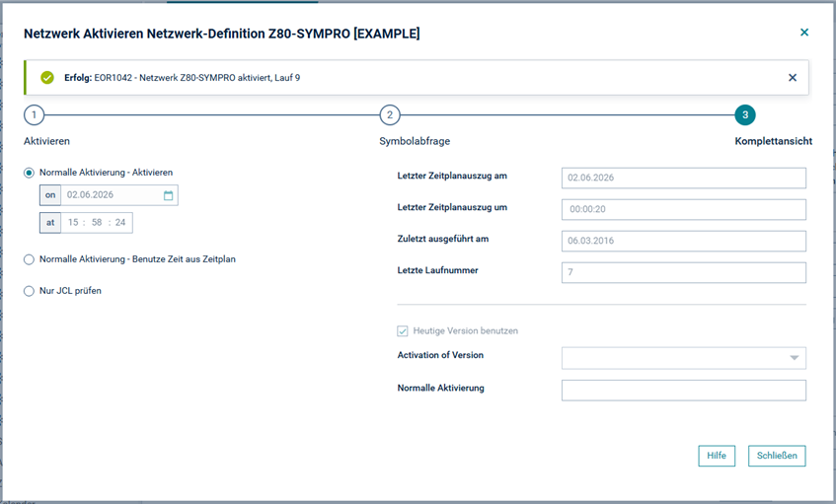Click the Hilfe button

pos(717,456)
